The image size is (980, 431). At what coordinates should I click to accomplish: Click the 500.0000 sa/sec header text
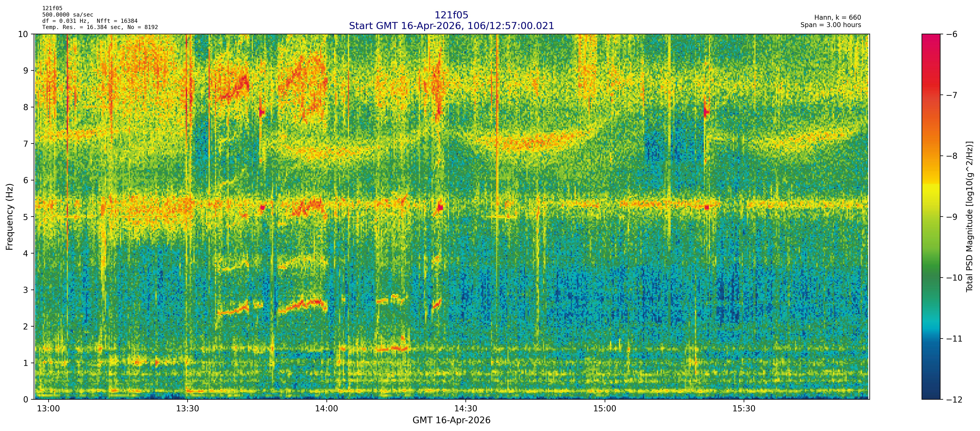(x=67, y=15)
